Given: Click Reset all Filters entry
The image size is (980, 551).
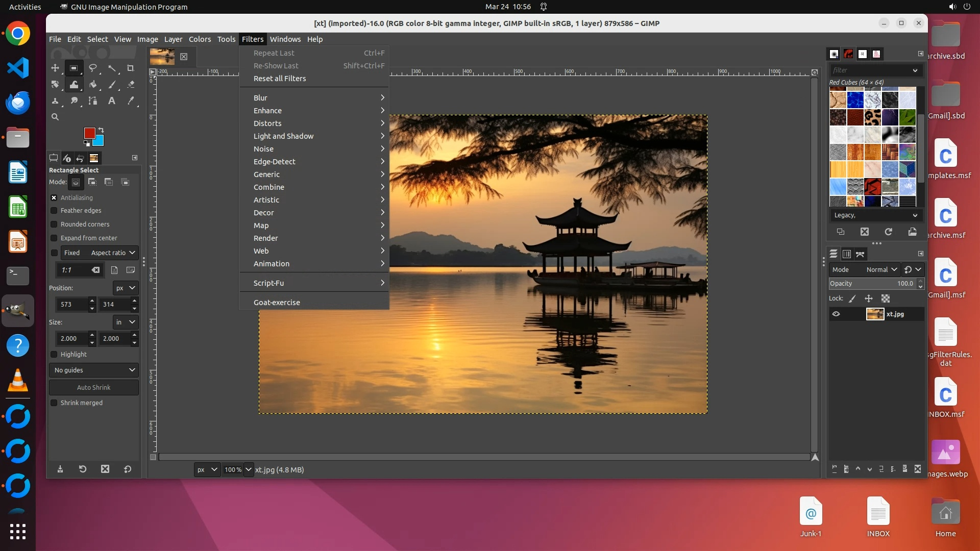Looking at the screenshot, I should coord(280,79).
